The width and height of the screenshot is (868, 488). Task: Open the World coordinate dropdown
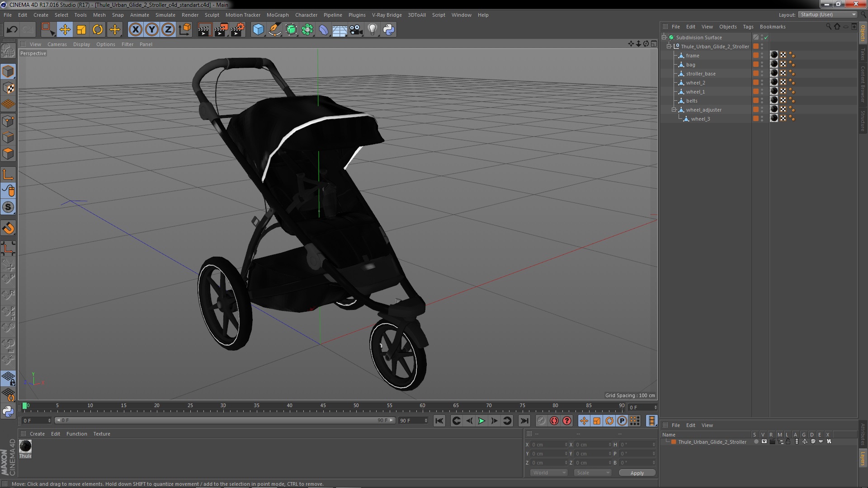pos(549,473)
